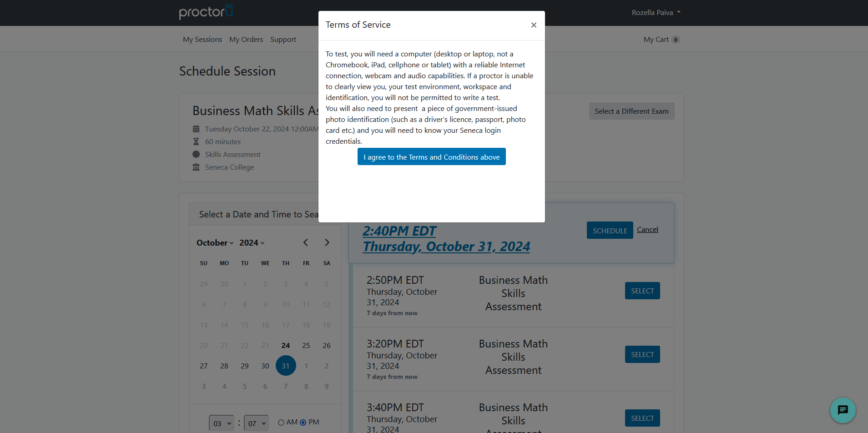
Task: Select the AM radio button
Action: (281, 423)
